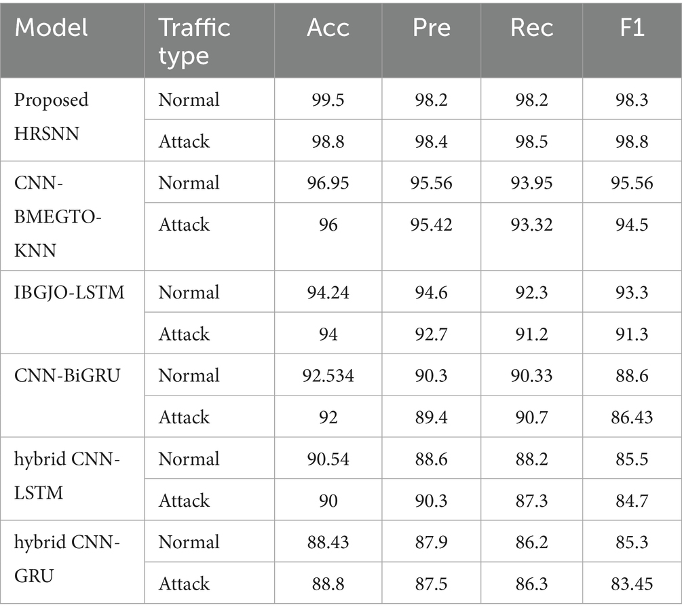Click the 93.95 recall value
Image resolution: width=682 pixels, height=616 pixels.
coord(531,182)
